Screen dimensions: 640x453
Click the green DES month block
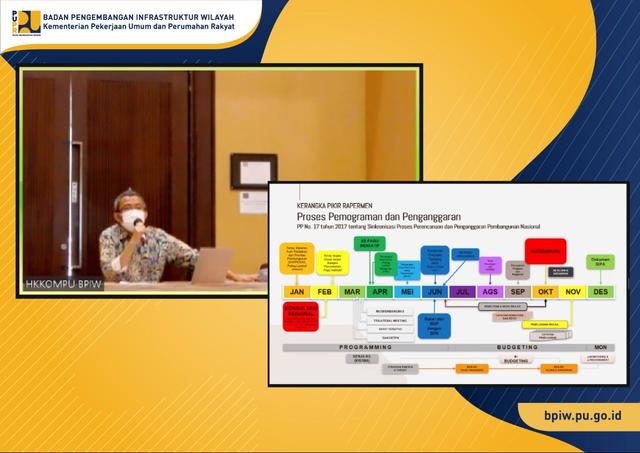(x=600, y=292)
